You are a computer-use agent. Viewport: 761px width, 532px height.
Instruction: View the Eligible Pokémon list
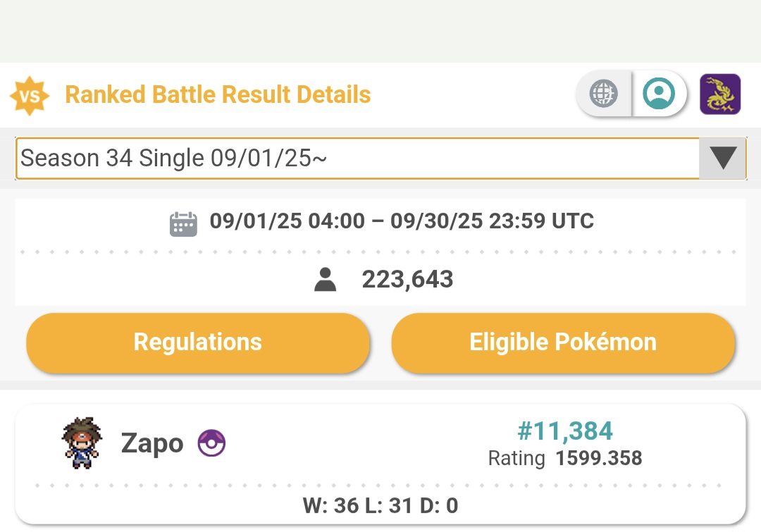(563, 342)
